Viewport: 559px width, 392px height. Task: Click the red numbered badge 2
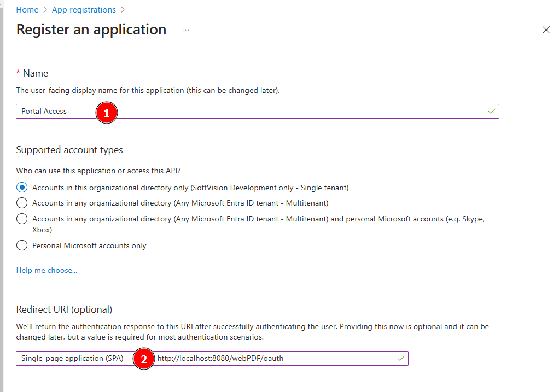point(144,359)
